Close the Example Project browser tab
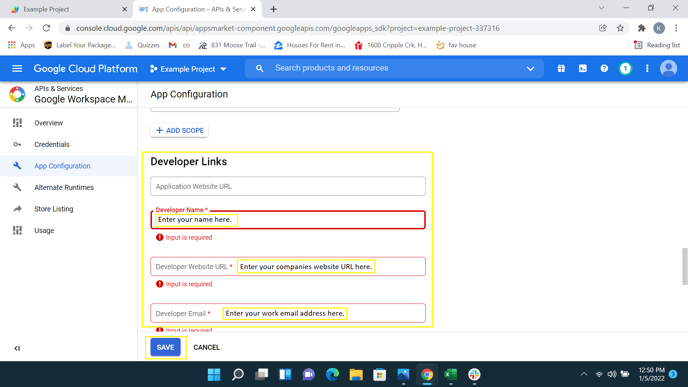Image resolution: width=688 pixels, height=387 pixels. coord(124,9)
